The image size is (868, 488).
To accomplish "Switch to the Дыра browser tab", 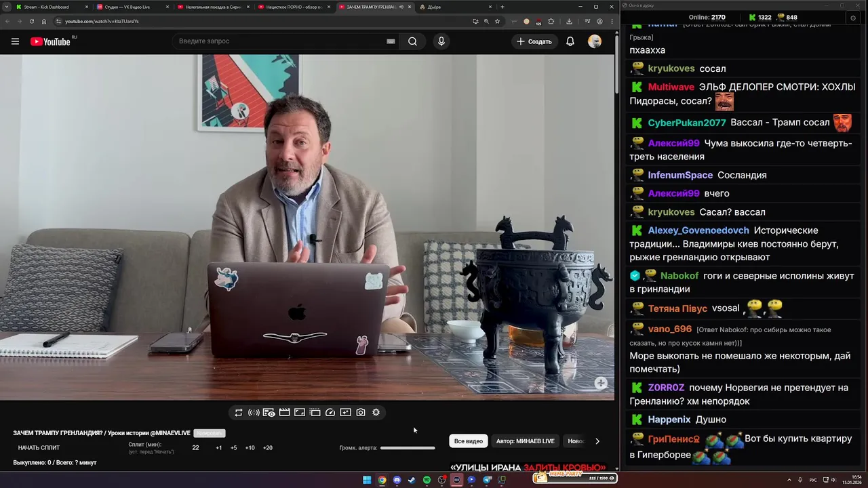I will pos(456,7).
